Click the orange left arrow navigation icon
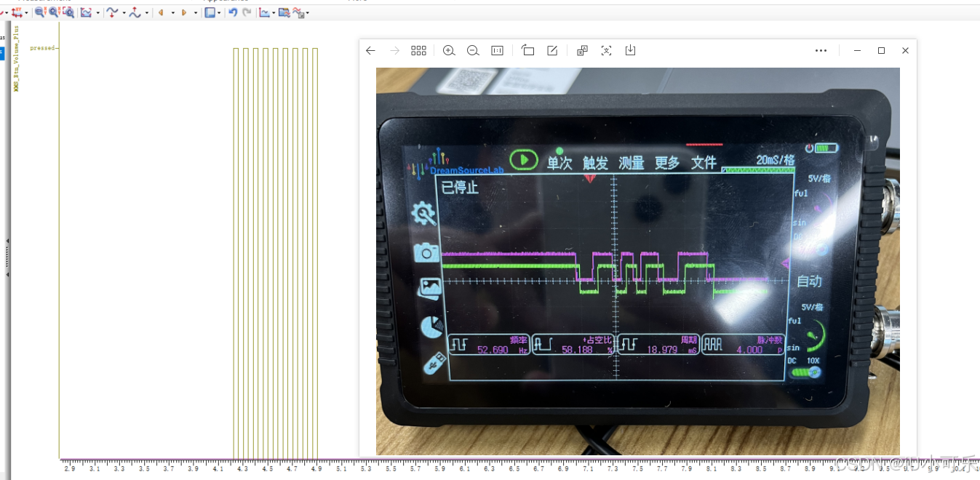This screenshot has height=480, width=980. 161,12
